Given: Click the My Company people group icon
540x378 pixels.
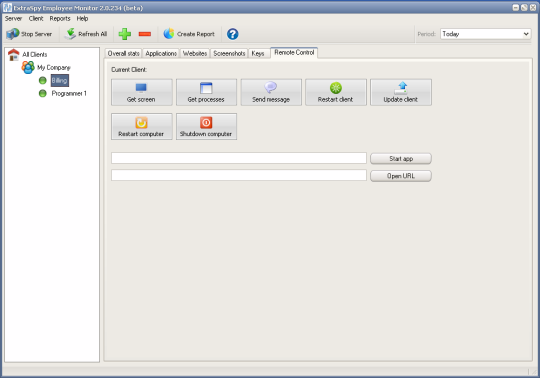Looking at the screenshot, I should click(28, 67).
